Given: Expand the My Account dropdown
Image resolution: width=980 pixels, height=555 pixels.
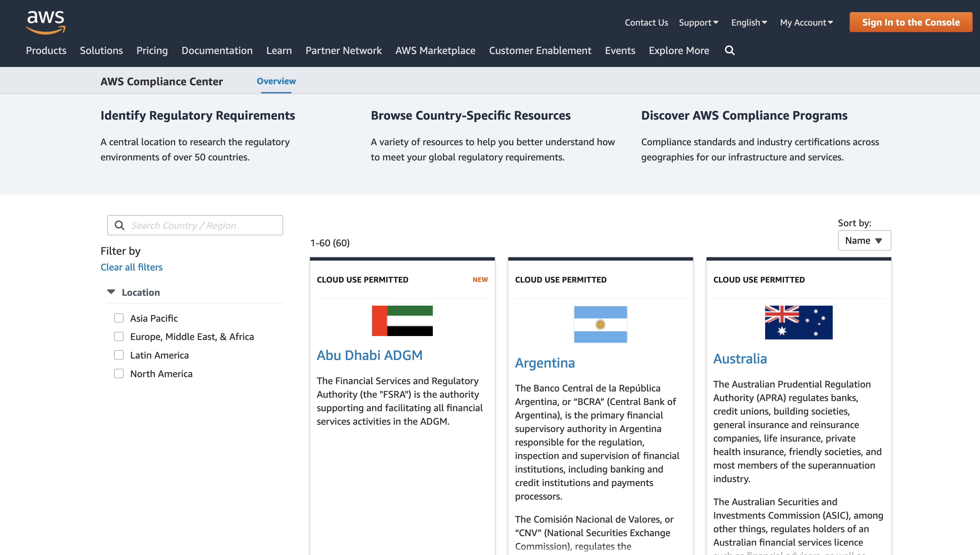Looking at the screenshot, I should (x=806, y=23).
